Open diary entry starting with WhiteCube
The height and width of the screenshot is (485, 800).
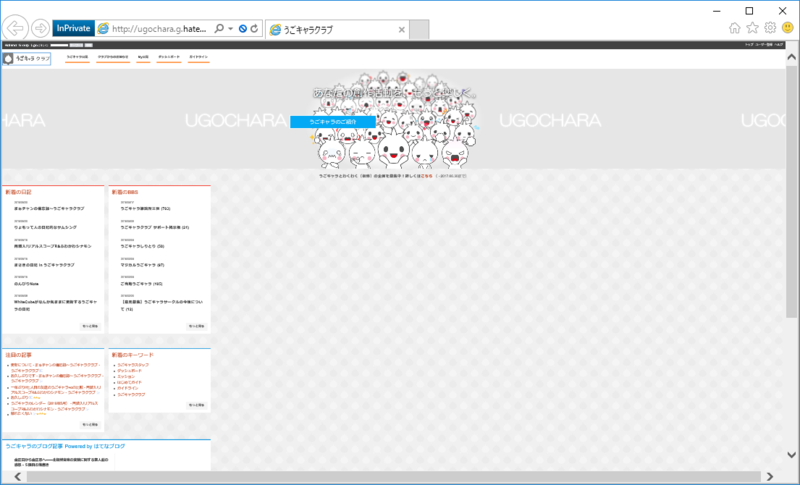55,305
